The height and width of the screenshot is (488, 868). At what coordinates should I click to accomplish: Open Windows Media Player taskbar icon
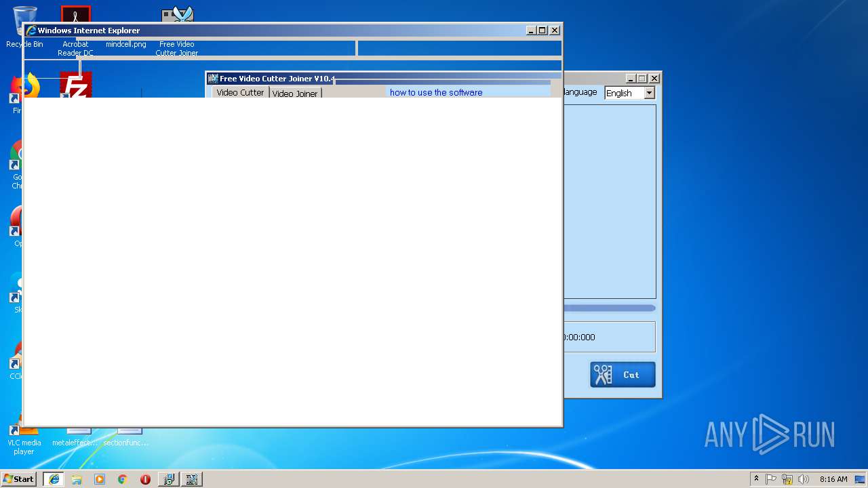click(100, 479)
